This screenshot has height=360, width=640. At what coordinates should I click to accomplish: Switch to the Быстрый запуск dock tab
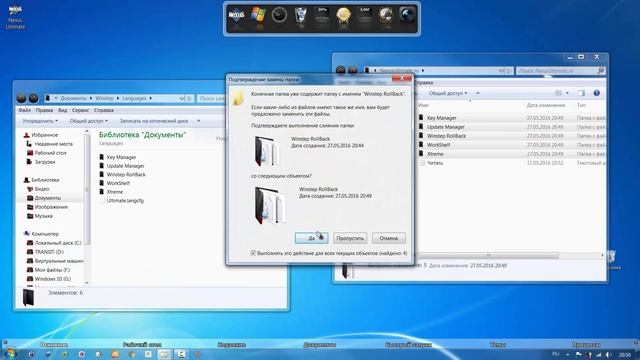[x=408, y=344]
